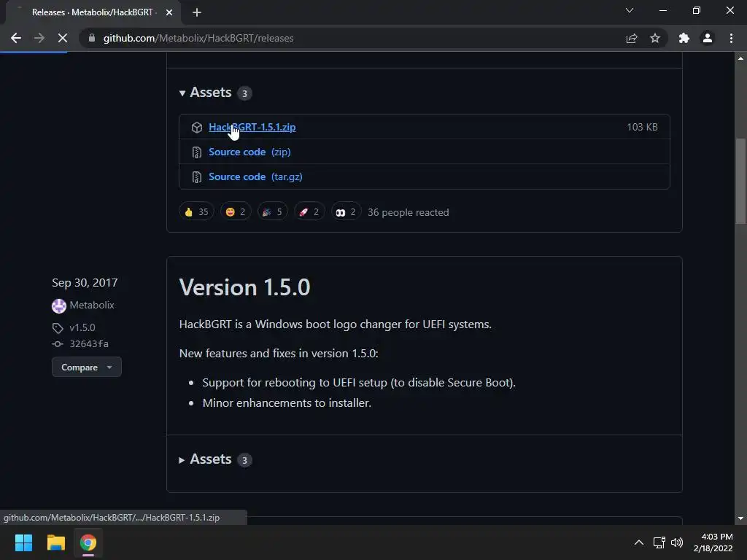Click the tag icon beside v1.5.0
The width and height of the screenshot is (747, 560).
pos(58,328)
